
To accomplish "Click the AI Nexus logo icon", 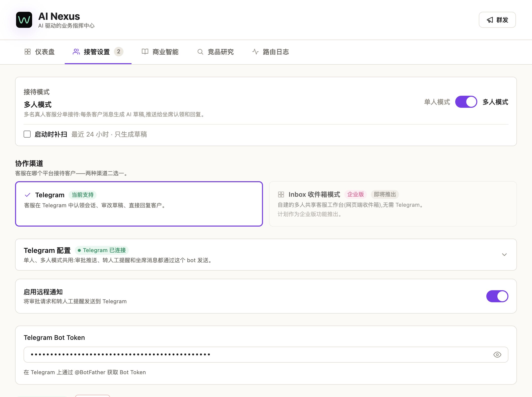I will (24, 20).
